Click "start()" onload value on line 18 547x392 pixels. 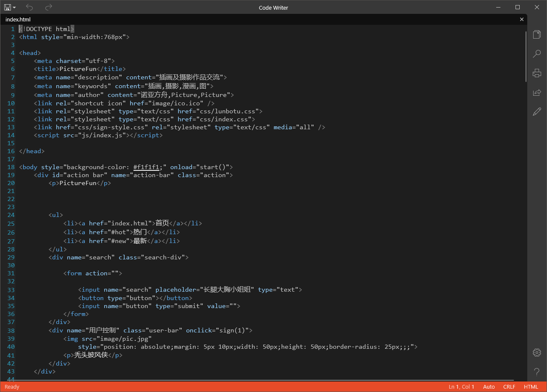213,167
